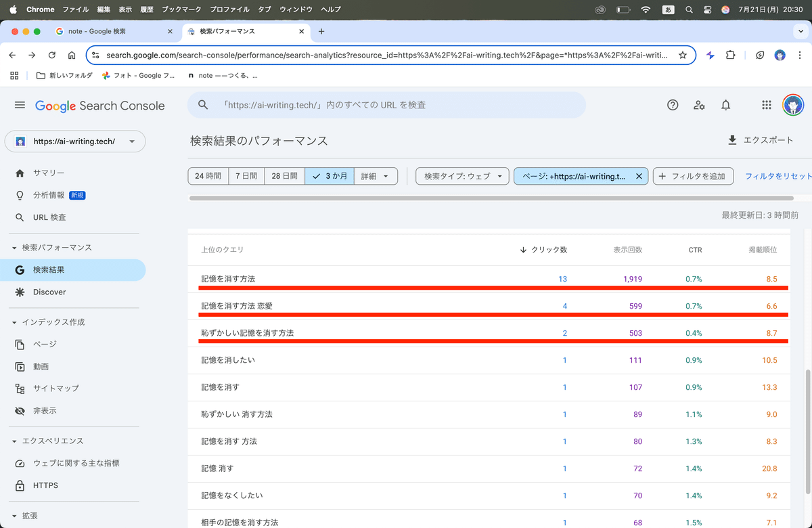Open the Wi-Fi status menu
The width and height of the screenshot is (812, 528).
(x=646, y=9)
